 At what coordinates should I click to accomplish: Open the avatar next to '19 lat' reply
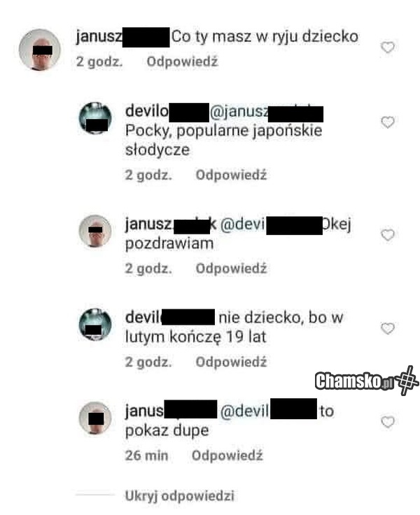click(95, 325)
